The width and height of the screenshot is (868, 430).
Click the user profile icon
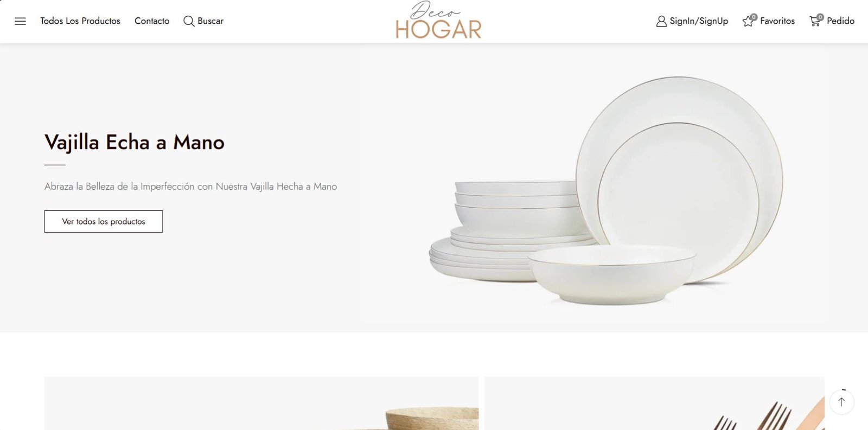tap(661, 21)
